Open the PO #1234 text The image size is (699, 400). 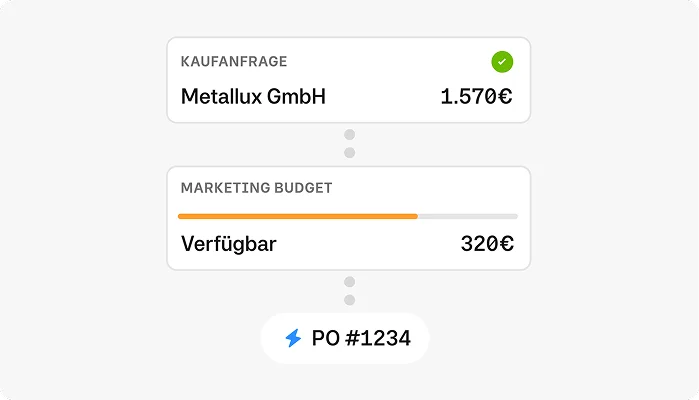pos(361,338)
